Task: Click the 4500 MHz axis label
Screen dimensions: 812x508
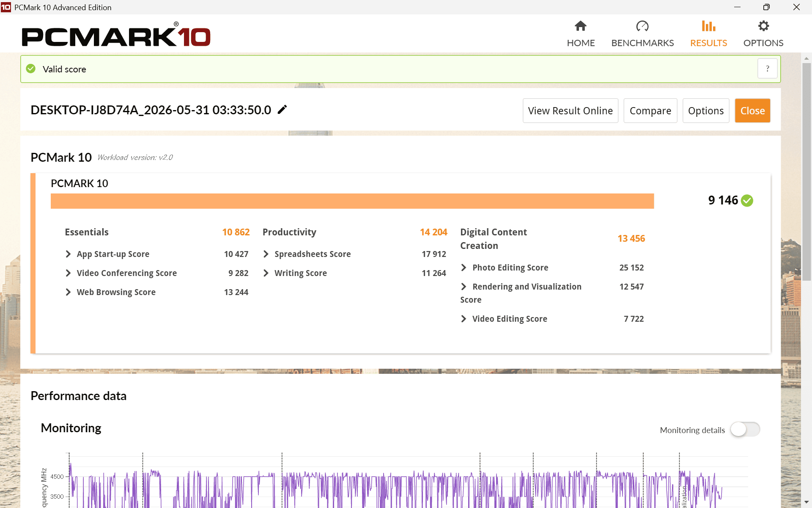Action: [57, 477]
